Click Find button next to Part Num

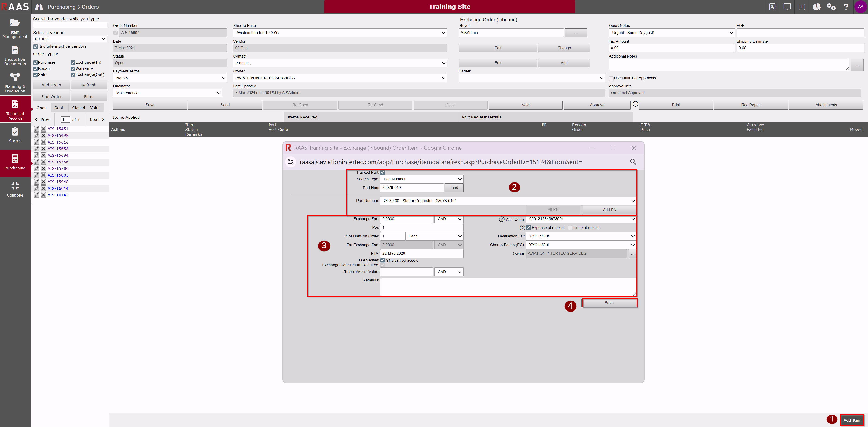point(454,188)
